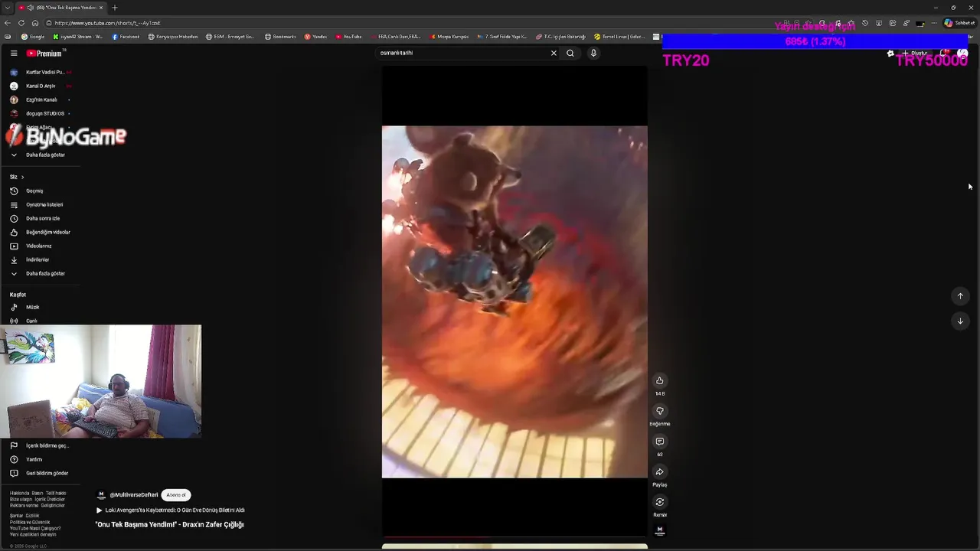
Task: Open a new browser tab
Action: coord(115,8)
